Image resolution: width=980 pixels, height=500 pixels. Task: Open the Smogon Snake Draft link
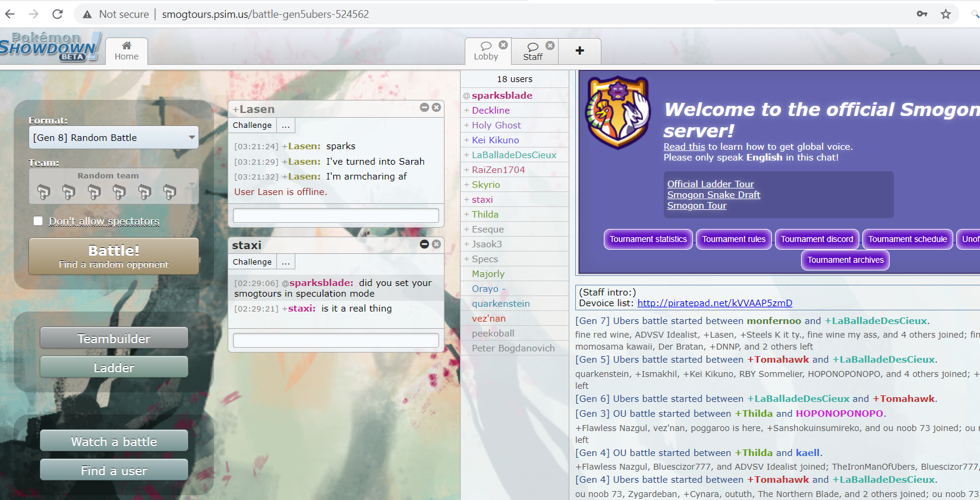[x=713, y=194]
